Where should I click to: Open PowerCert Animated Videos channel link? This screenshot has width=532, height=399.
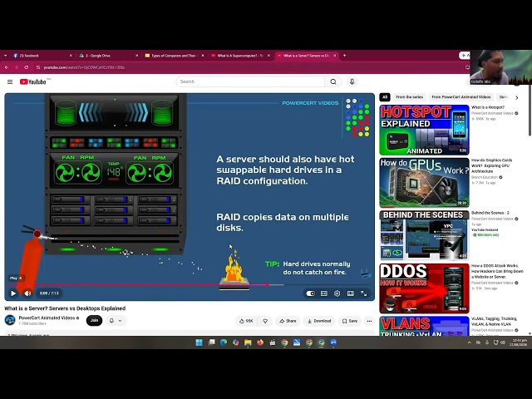tap(47, 318)
